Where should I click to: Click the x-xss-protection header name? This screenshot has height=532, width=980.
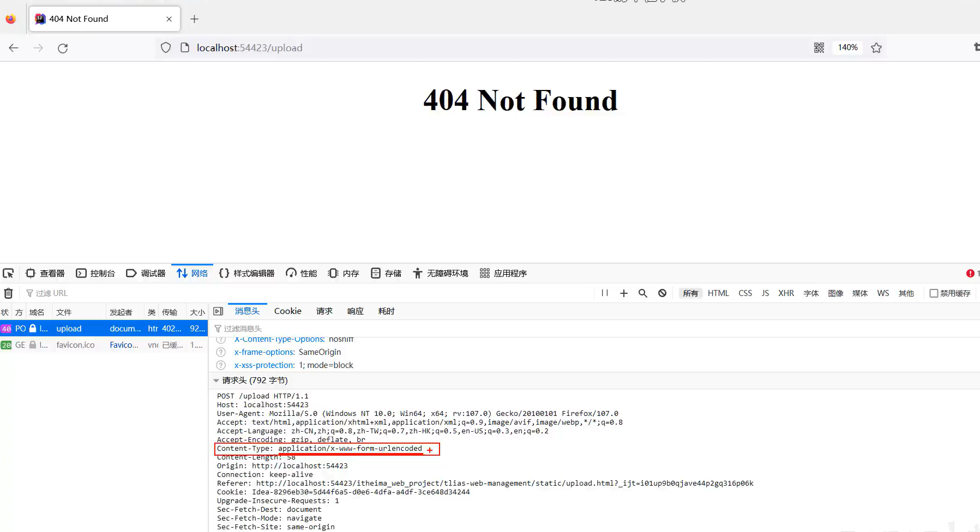264,365
